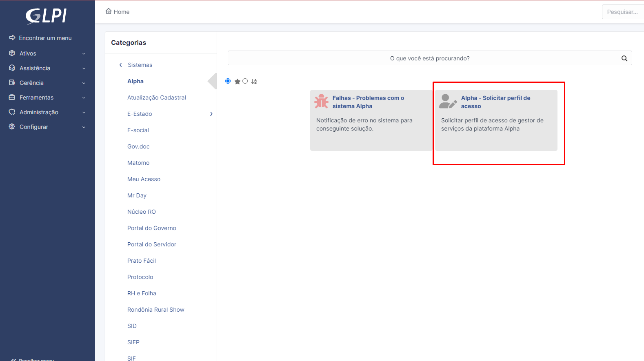Click Solicitar perfil de acesso de gestor text
The height and width of the screenshot is (361, 644).
[x=492, y=124]
